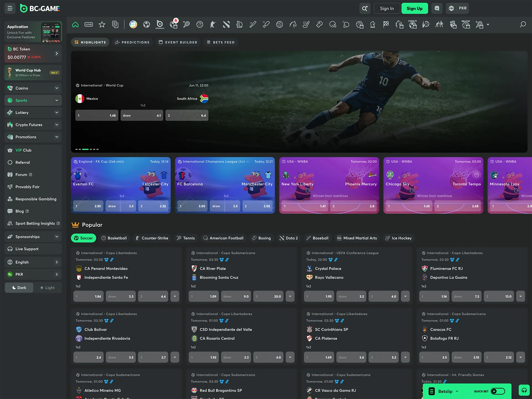
Task: Select the Basketball filter under Popular
Action: click(114, 238)
